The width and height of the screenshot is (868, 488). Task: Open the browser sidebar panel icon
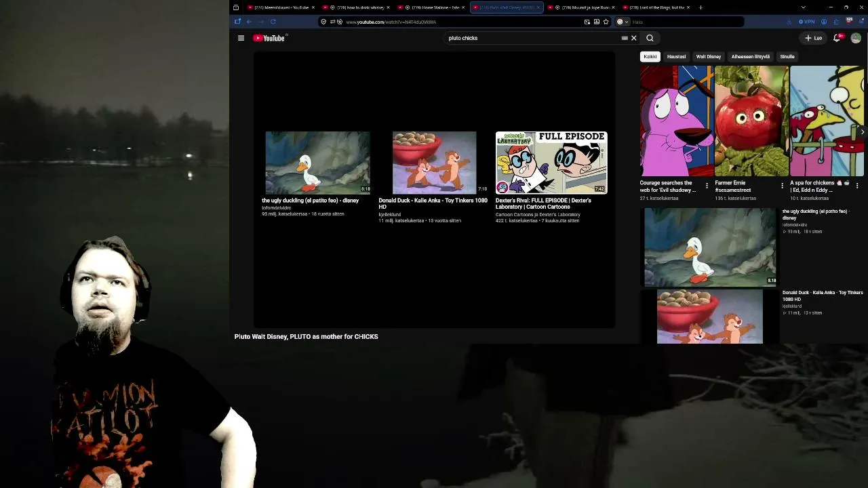pos(237,22)
